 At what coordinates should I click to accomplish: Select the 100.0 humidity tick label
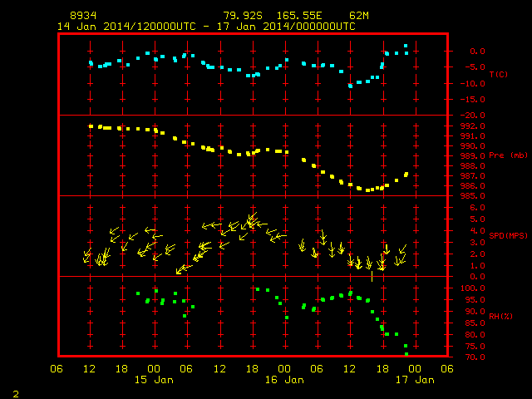coord(473,288)
